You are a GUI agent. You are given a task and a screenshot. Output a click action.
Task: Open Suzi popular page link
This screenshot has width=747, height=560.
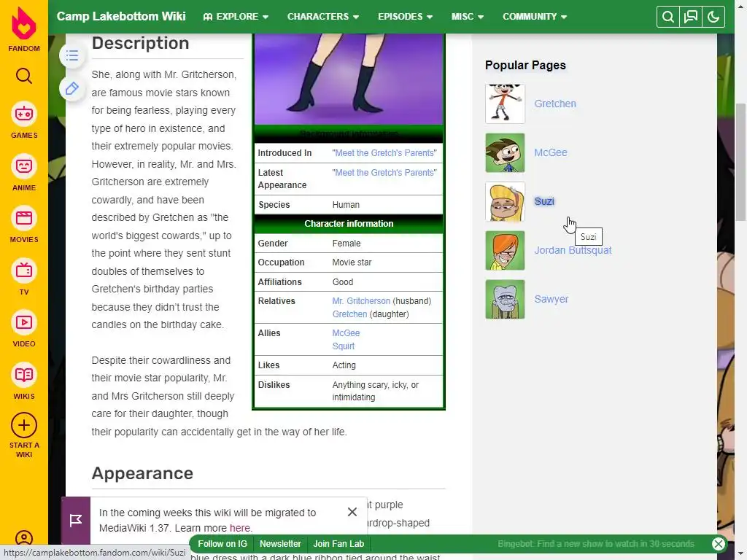click(x=544, y=201)
